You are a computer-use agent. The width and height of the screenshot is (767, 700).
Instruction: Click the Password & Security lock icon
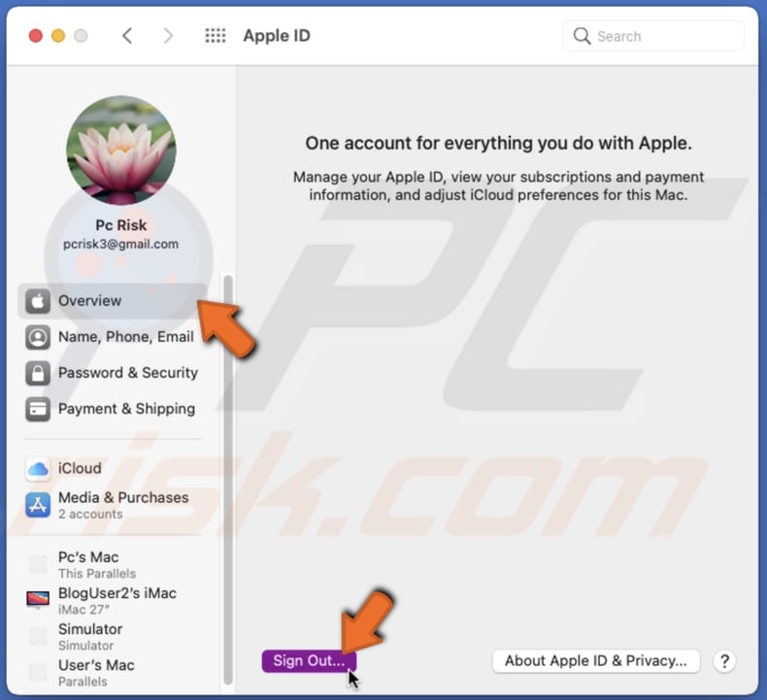[x=38, y=373]
